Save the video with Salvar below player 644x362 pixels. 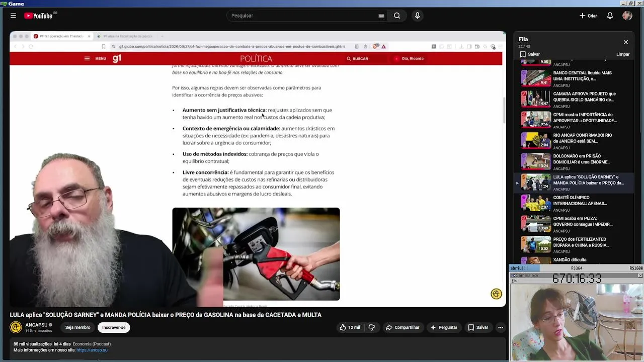click(x=478, y=327)
